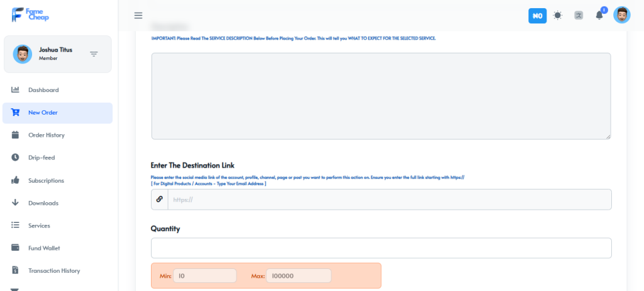Switch theme with the sun icon
This screenshot has width=644, height=291.
click(557, 16)
